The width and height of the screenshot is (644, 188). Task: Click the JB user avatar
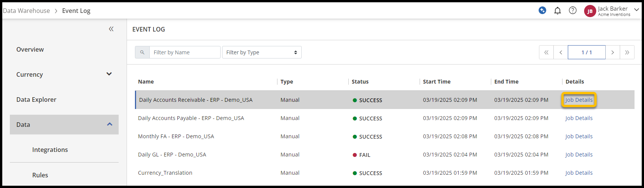tap(590, 11)
